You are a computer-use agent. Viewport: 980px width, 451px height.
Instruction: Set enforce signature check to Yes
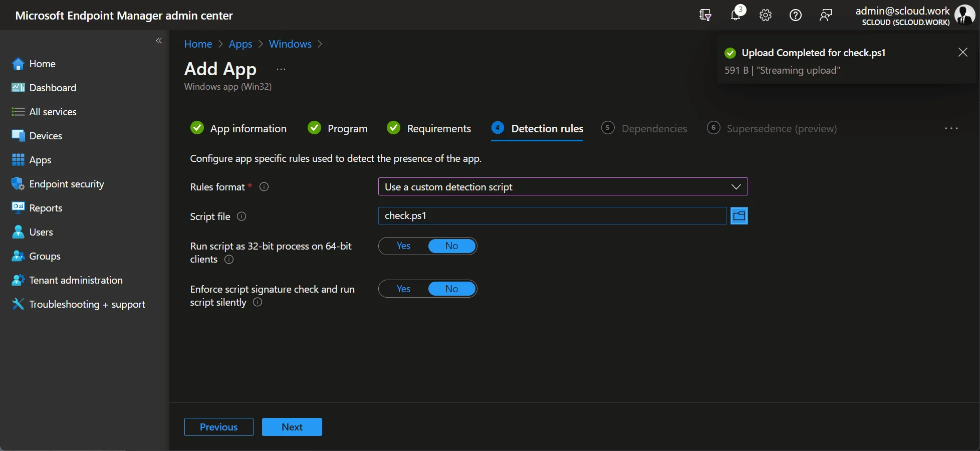[x=403, y=289]
